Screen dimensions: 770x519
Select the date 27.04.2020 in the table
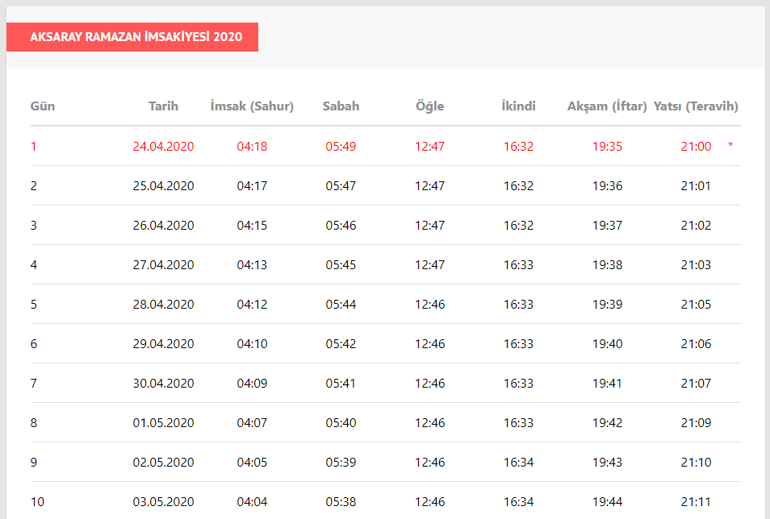tap(163, 265)
